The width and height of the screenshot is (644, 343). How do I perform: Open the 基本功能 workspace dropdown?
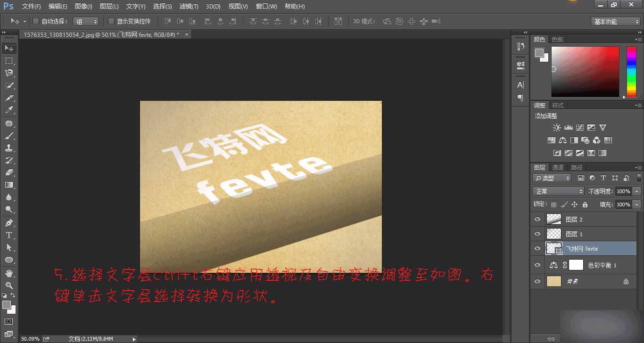[615, 21]
